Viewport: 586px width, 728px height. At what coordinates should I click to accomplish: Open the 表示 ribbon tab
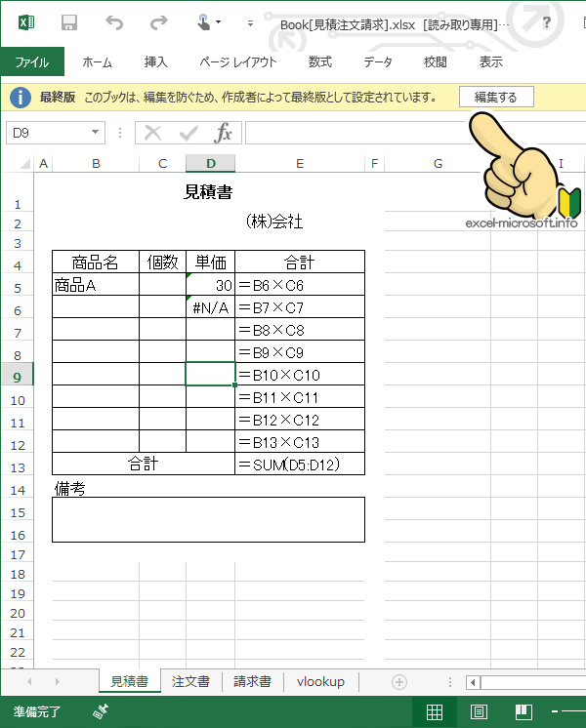pos(490,61)
